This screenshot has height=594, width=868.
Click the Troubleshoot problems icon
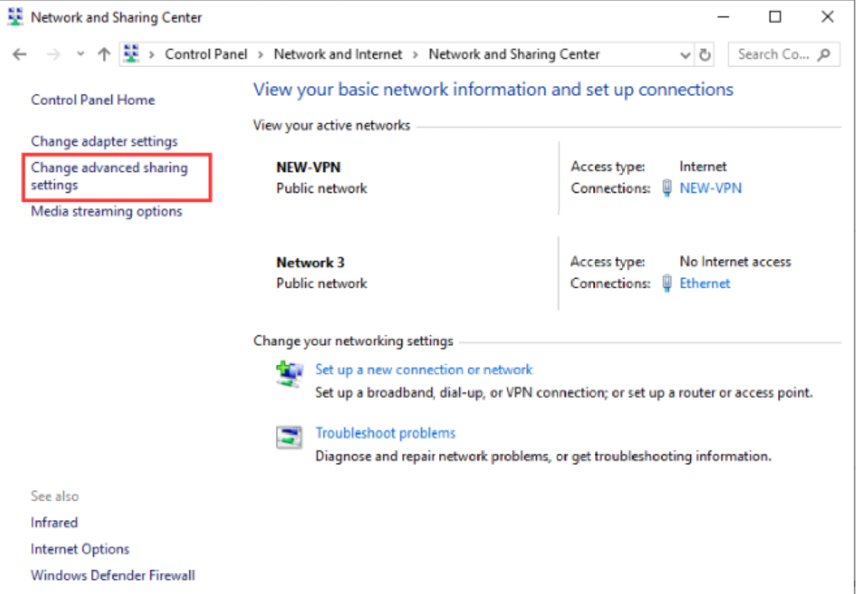click(x=289, y=437)
